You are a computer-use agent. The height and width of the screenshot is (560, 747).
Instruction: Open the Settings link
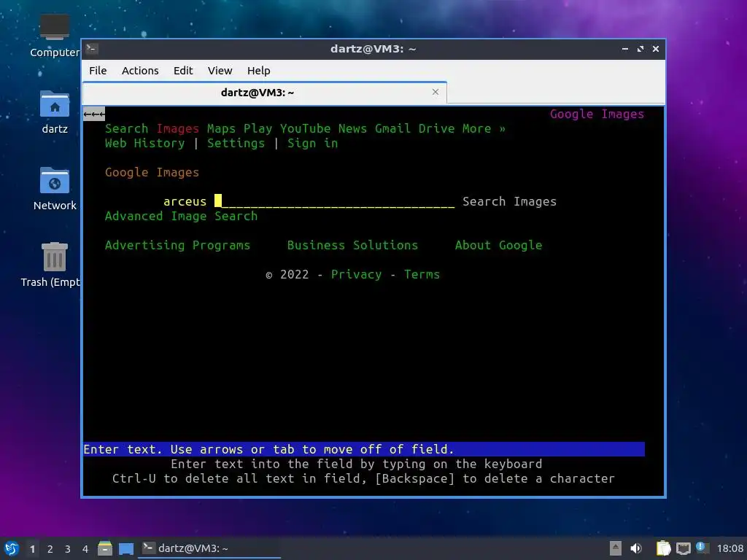tap(236, 144)
